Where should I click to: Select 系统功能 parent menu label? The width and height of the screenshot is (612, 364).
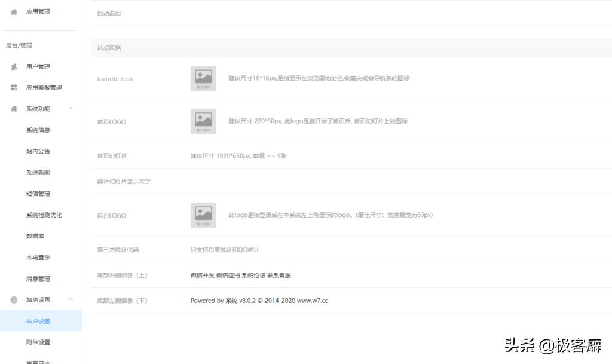[x=38, y=109]
